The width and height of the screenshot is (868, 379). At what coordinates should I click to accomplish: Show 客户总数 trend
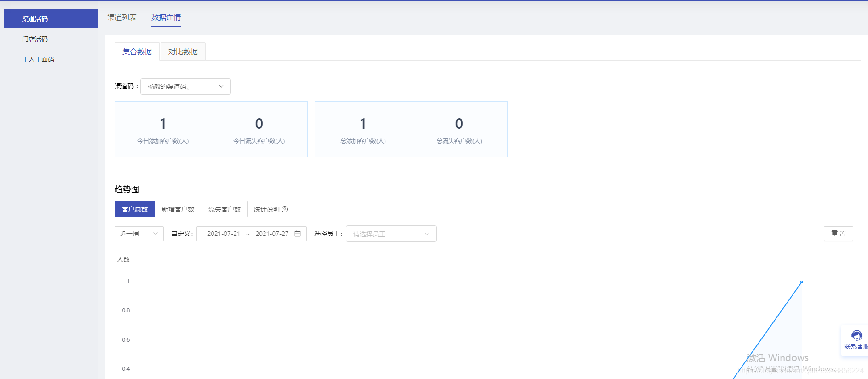135,209
